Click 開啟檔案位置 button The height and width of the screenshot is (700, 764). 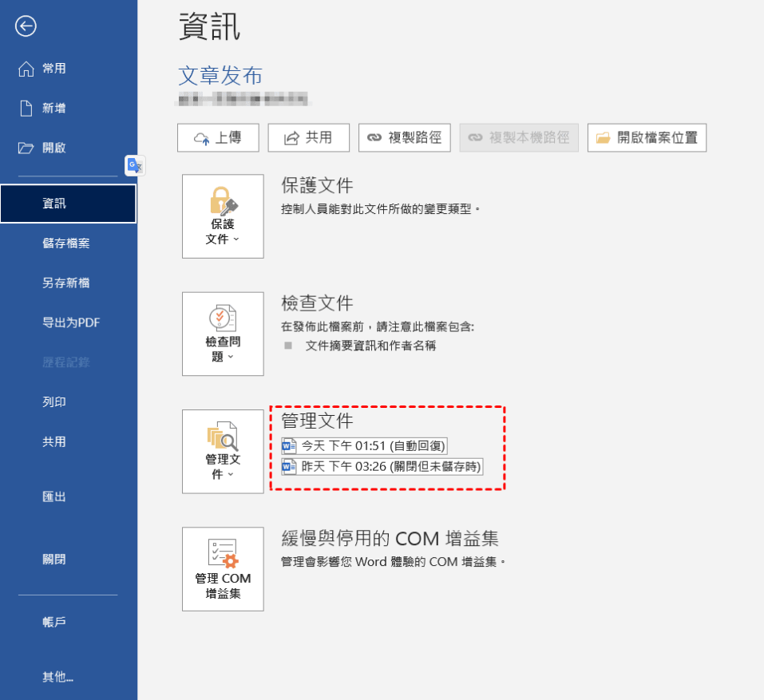pyautogui.click(x=647, y=138)
